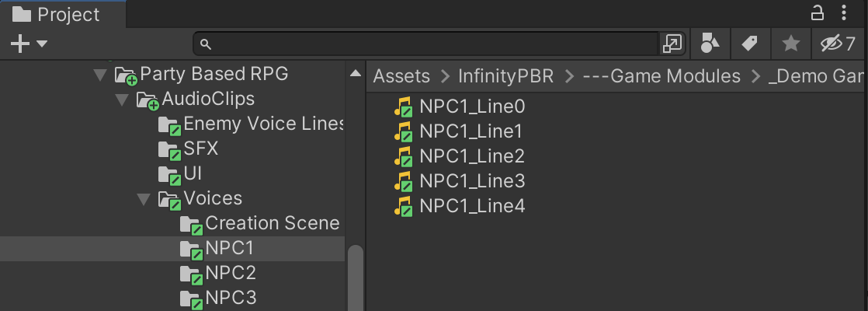This screenshot has height=311, width=868.
Task: Open the Search by Type filter
Action: pos(710,44)
